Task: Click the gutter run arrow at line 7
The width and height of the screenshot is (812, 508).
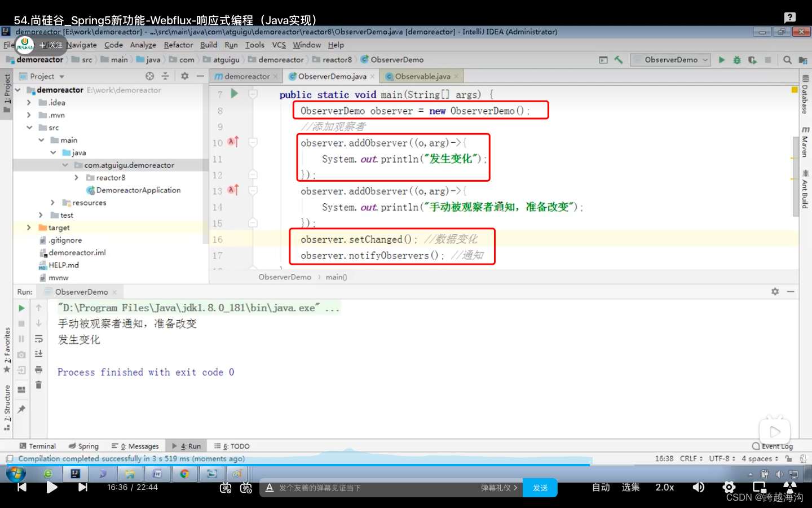Action: 235,94
